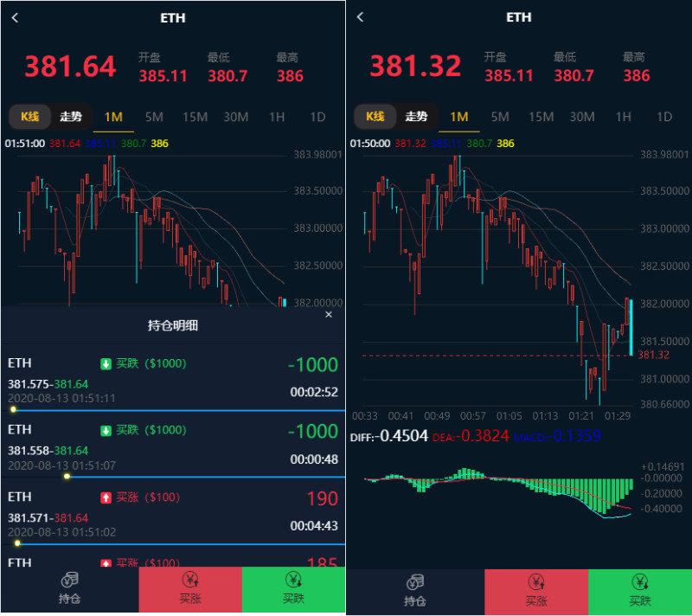Click the 最低 380.7 value on right screen
692x616 pixels.
pos(573,76)
